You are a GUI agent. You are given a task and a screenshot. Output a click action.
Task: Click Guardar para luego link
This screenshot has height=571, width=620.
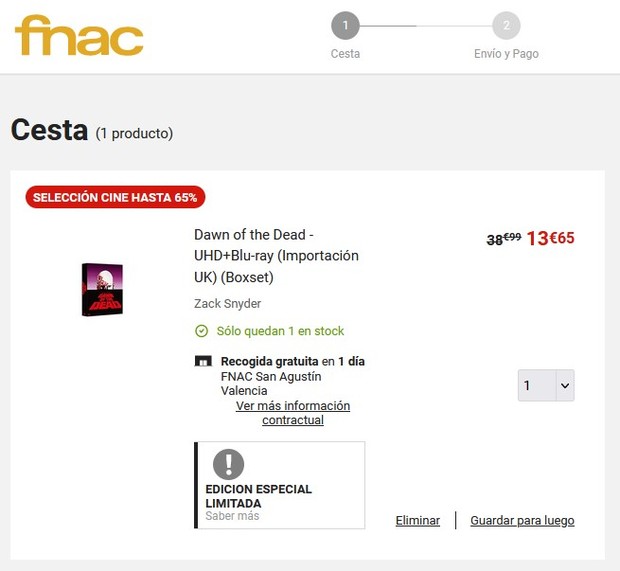pos(522,520)
